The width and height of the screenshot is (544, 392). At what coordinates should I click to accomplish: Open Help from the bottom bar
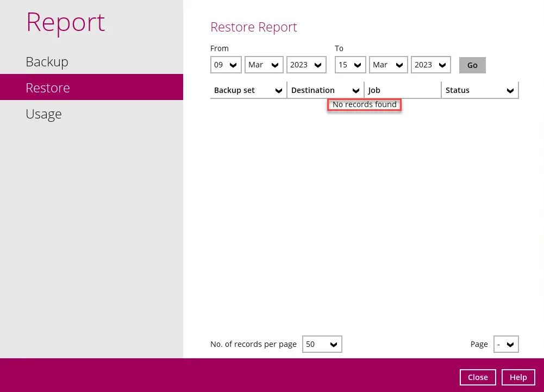click(518, 377)
